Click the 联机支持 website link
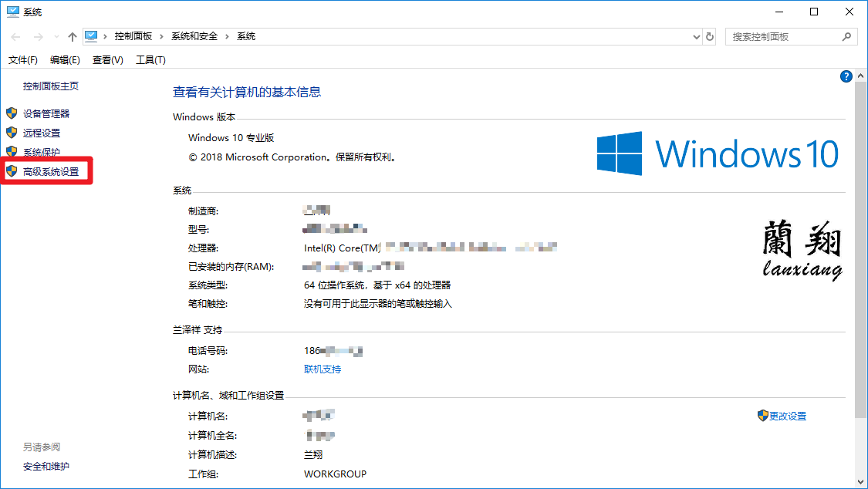 click(x=323, y=369)
